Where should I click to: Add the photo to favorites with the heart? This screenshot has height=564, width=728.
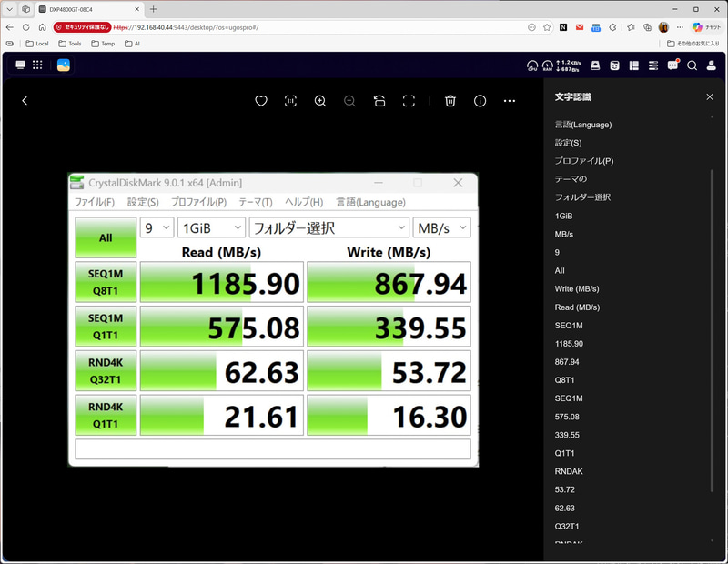click(261, 101)
